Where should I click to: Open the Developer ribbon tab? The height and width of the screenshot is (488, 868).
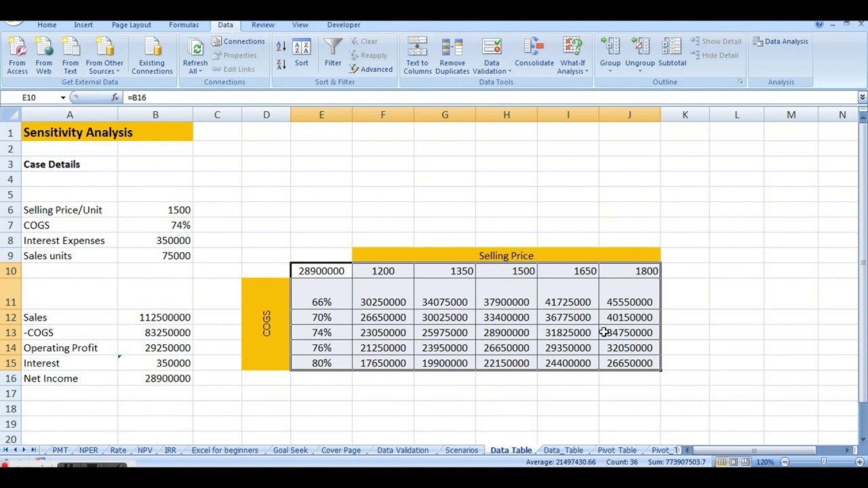coord(344,25)
